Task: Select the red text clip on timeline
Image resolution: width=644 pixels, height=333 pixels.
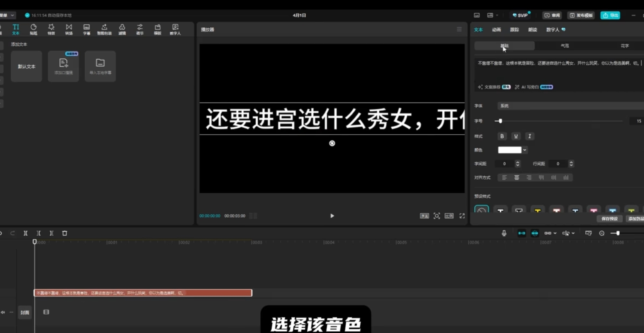Action: 143,293
